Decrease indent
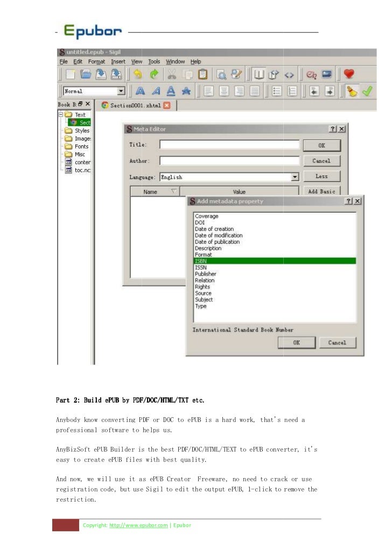This screenshot has width=392, height=555. pyautogui.click(x=314, y=92)
